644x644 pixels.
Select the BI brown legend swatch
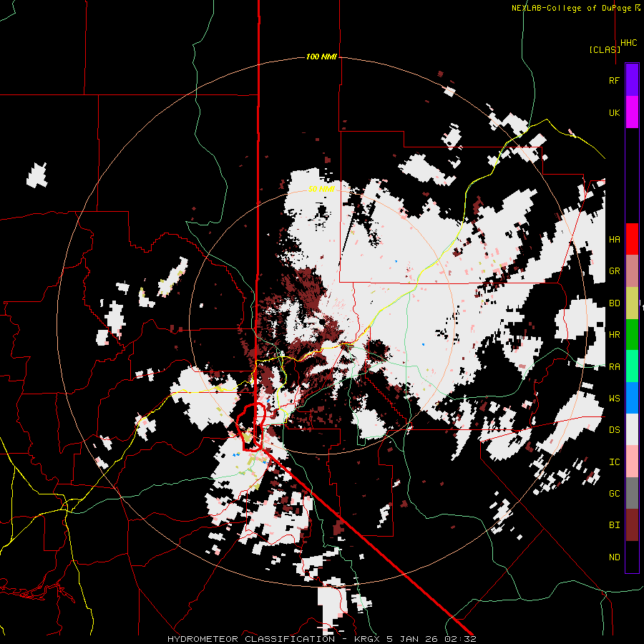pos(632,525)
